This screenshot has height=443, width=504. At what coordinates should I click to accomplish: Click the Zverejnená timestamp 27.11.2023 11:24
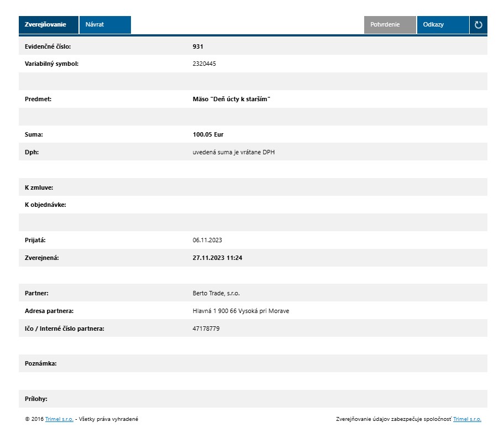coord(218,258)
